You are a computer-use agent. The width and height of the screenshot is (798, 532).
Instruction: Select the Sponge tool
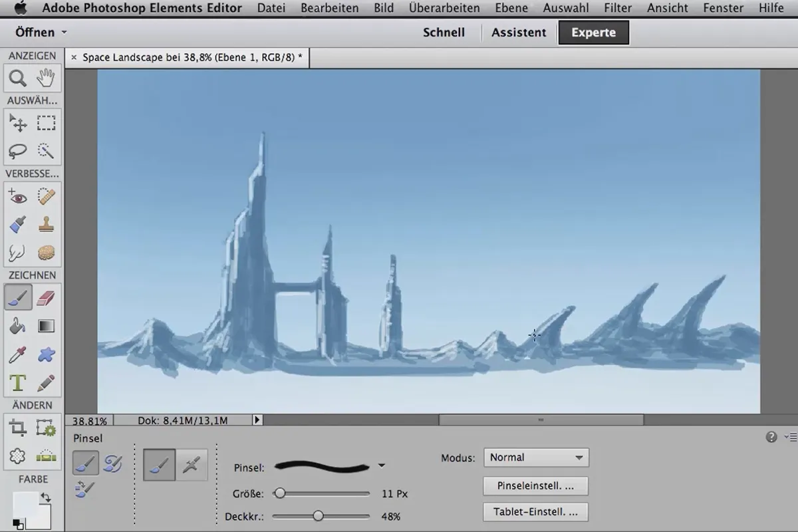(46, 253)
